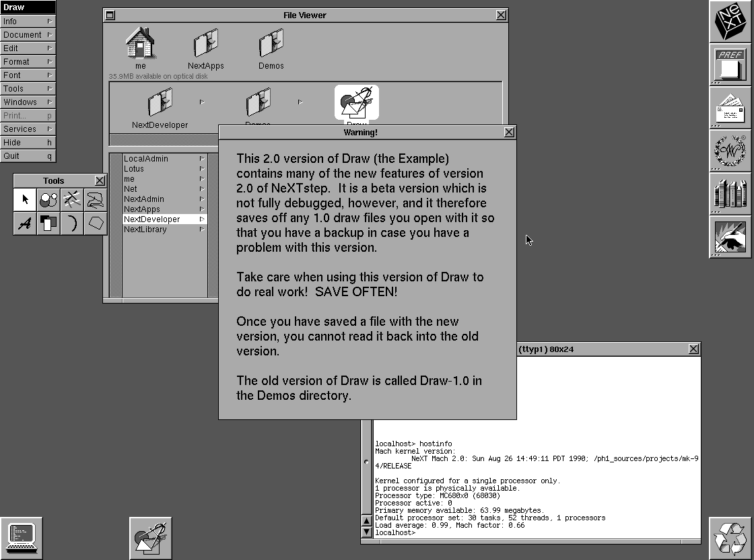Viewport: 754px width, 560px height.
Task: Open the Preferences icon in the dock
Action: (x=731, y=65)
